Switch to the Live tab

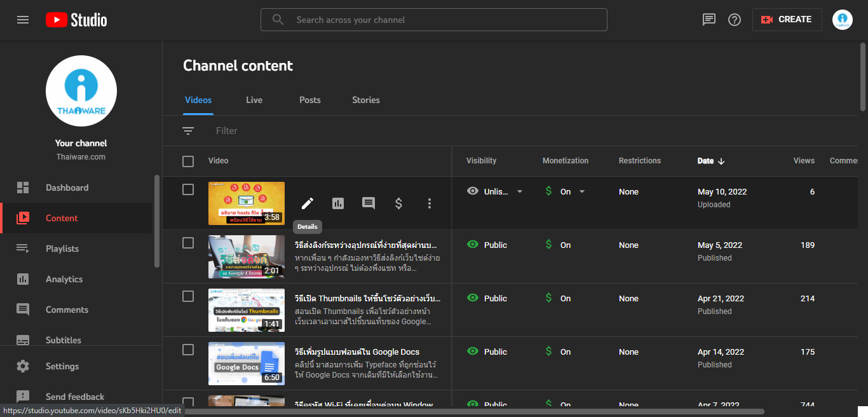coord(254,100)
